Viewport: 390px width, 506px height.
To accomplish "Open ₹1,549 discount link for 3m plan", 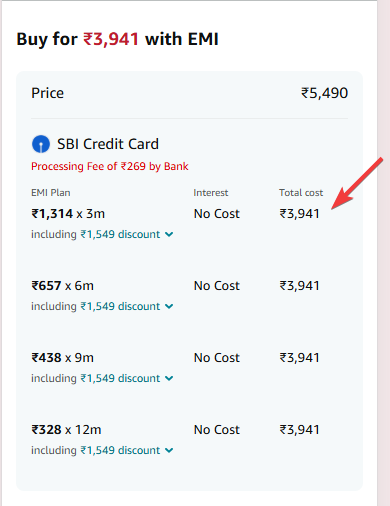I will point(120,234).
